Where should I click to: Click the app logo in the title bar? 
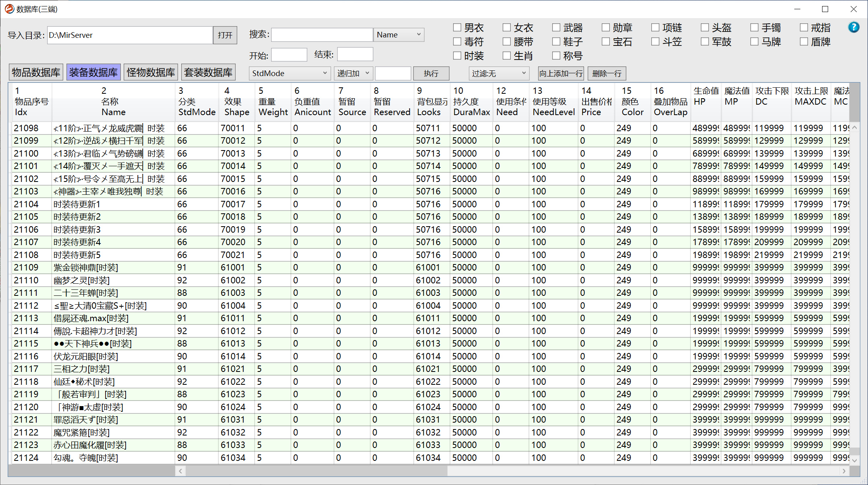pos(9,9)
